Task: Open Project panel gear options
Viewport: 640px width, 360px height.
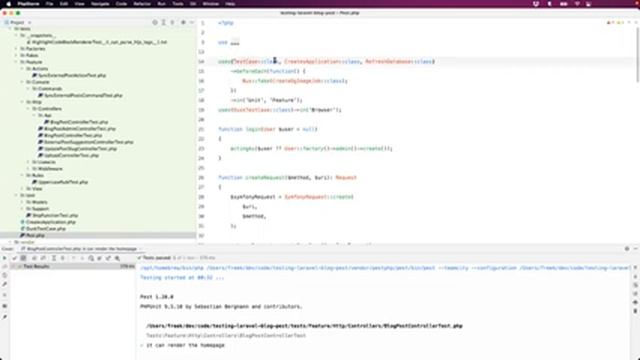Action: [183, 22]
